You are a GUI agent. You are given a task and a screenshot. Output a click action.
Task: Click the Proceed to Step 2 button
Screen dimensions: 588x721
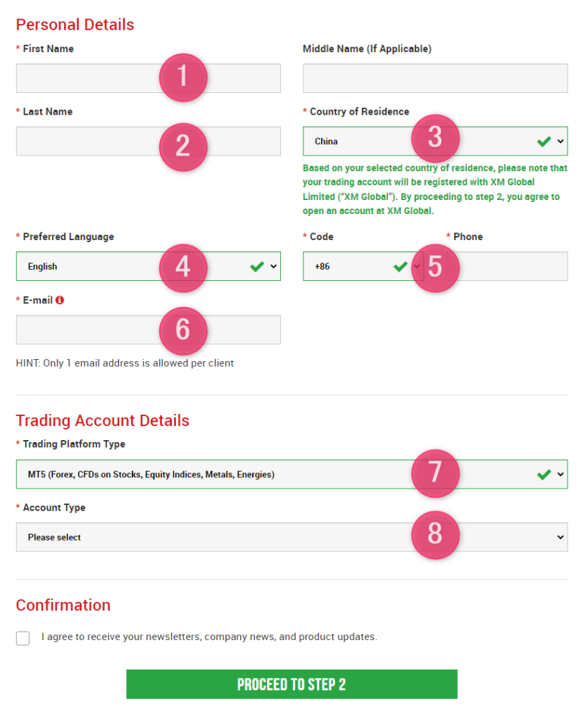(292, 684)
